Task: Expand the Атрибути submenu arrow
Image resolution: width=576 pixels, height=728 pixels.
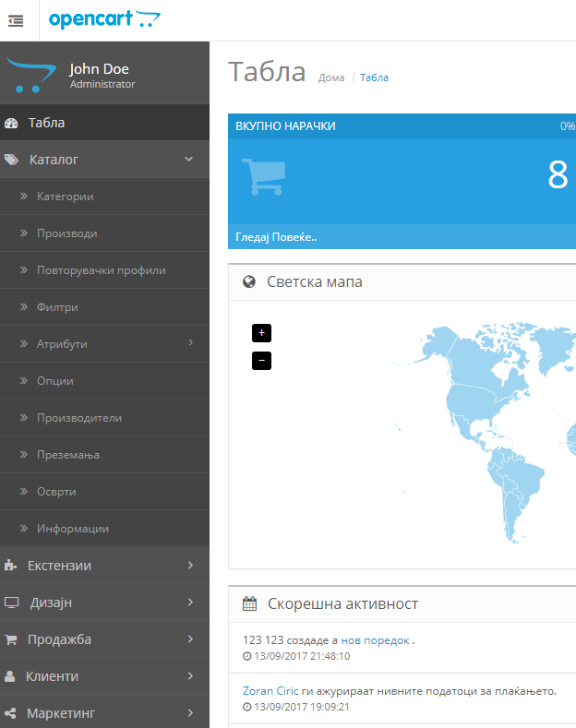Action: tap(191, 342)
